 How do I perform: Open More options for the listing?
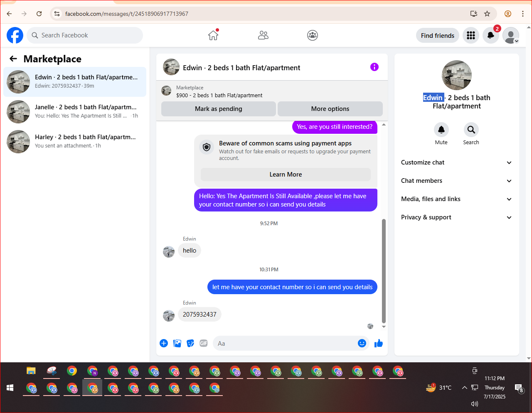pyautogui.click(x=330, y=109)
